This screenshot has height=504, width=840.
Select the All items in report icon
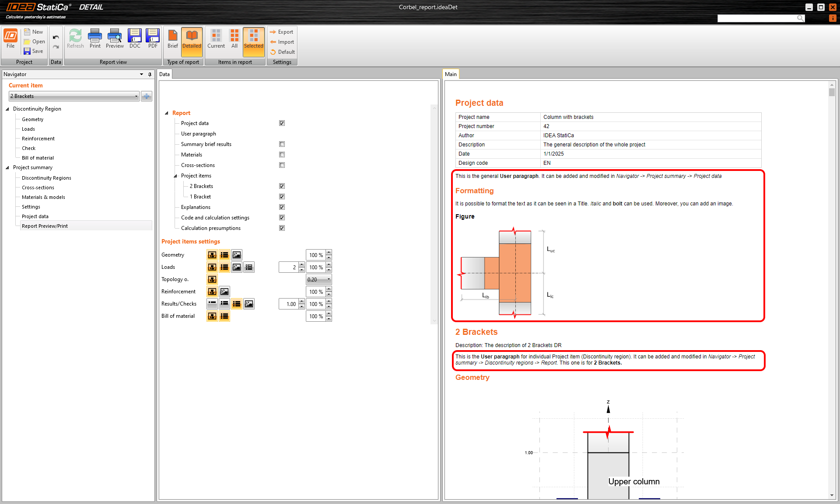pyautogui.click(x=234, y=39)
